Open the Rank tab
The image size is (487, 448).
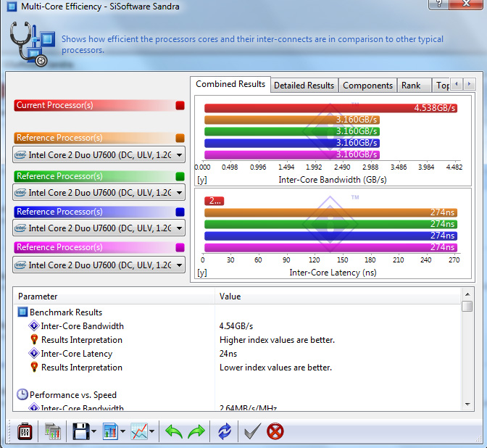pyautogui.click(x=415, y=86)
